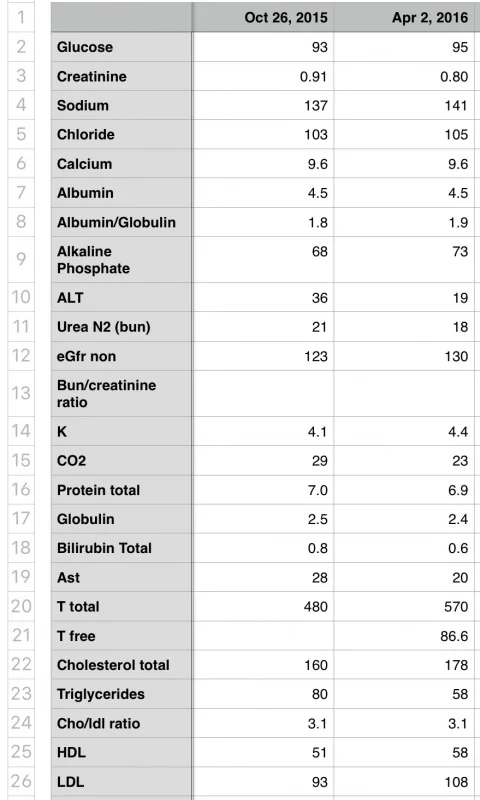Select row number 13 header
Image resolution: width=480 pixels, height=800 pixels.
pyautogui.click(x=21, y=393)
